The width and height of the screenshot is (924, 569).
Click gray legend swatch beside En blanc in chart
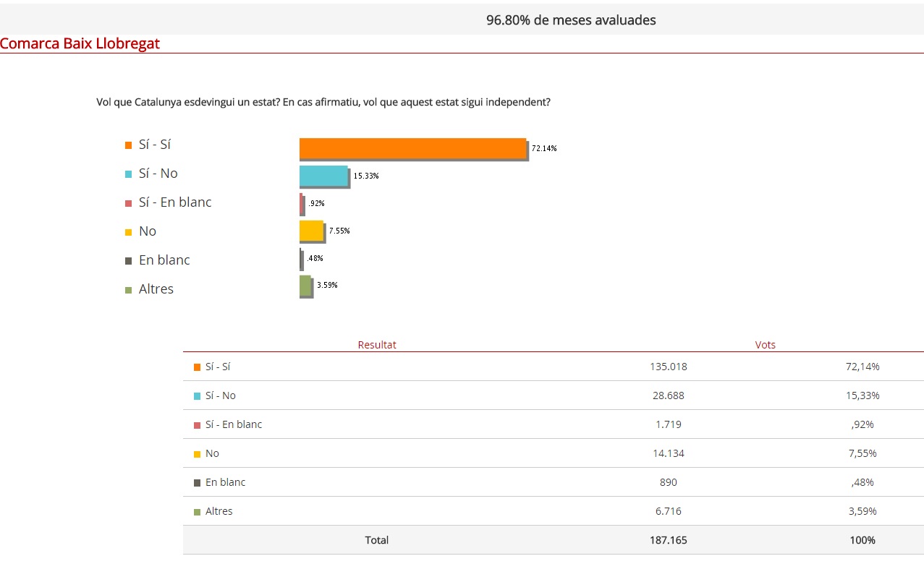click(x=128, y=261)
